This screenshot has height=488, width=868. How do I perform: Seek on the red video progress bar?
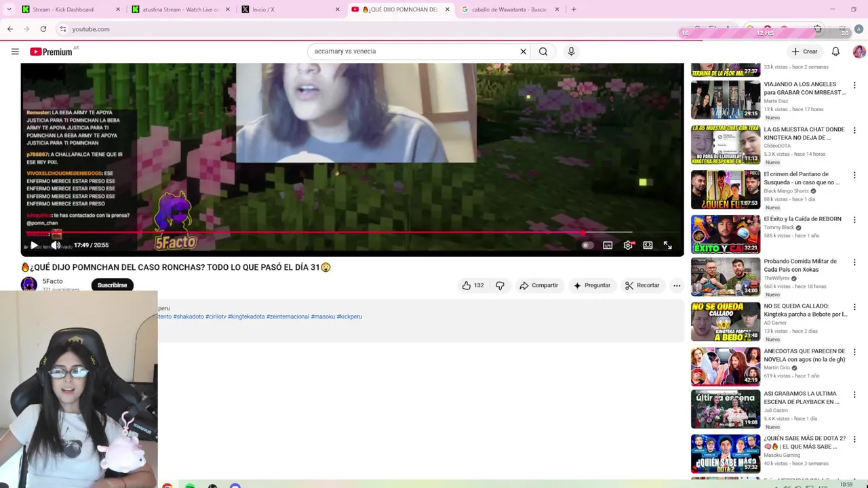329,232
